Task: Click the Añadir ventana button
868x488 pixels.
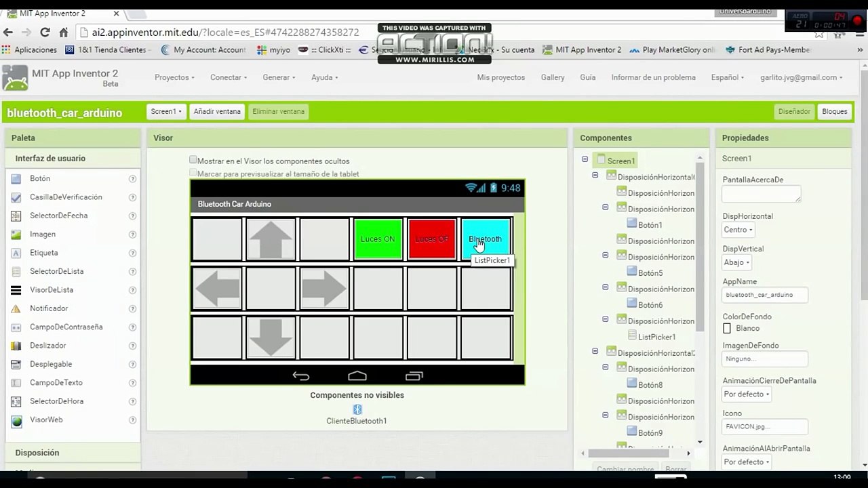Action: 217,111
